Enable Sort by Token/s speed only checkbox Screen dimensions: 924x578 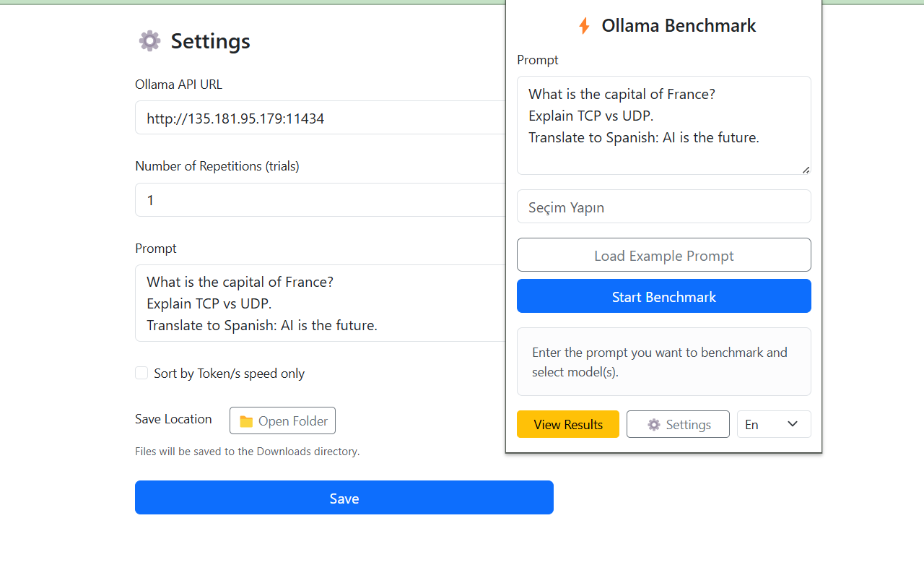click(x=141, y=373)
